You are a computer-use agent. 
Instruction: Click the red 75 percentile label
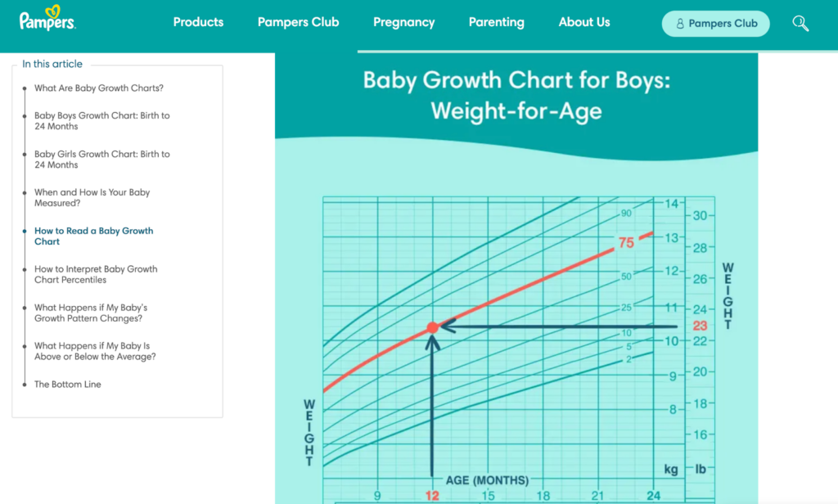click(x=626, y=243)
